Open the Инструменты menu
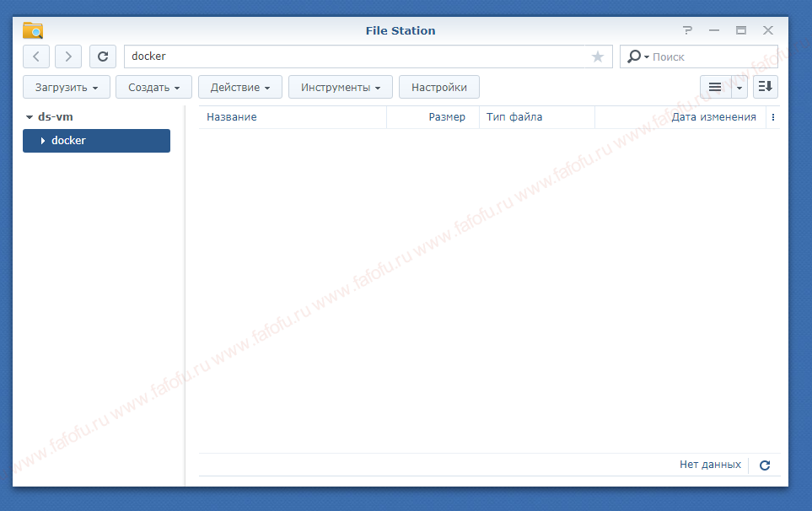The height and width of the screenshot is (511, 812). coord(341,87)
